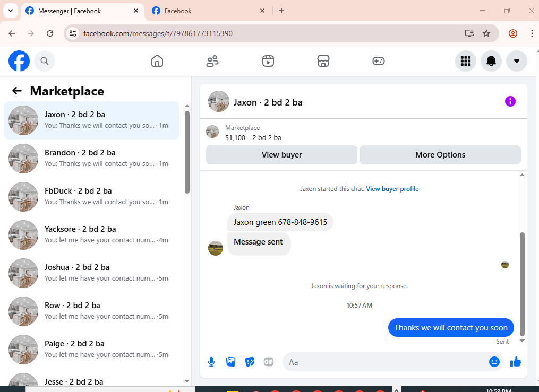Screen dimensions: 539x392
Task: Attach a photo with image icon
Action: click(230, 362)
